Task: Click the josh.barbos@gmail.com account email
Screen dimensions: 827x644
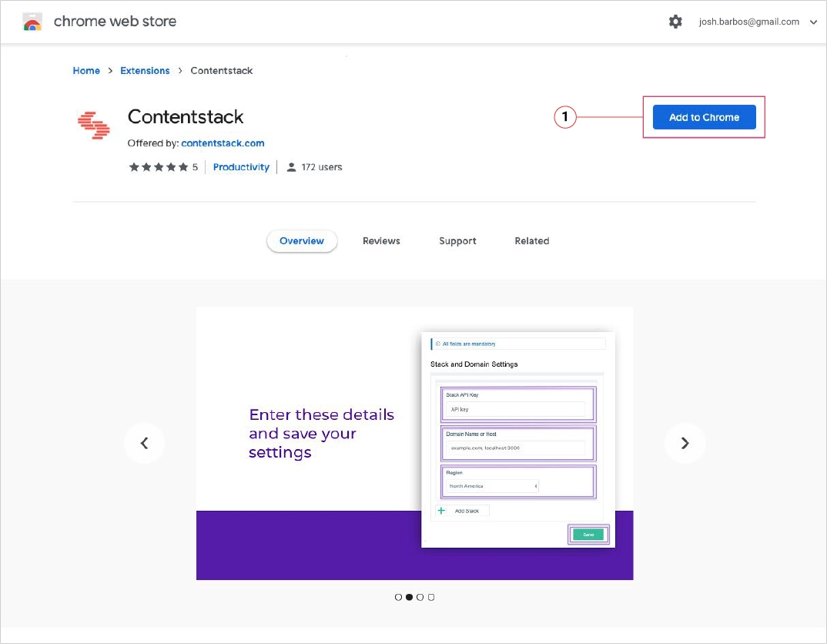Action: point(749,22)
